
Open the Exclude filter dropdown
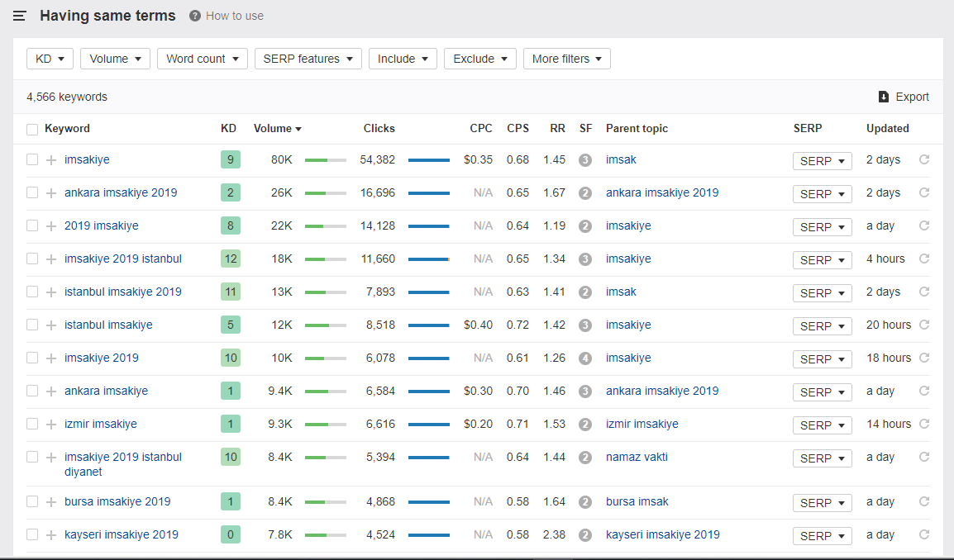pyautogui.click(x=480, y=59)
